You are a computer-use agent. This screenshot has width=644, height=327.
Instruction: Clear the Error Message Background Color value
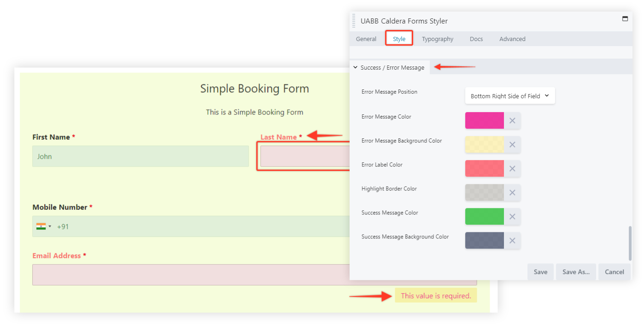(x=512, y=144)
